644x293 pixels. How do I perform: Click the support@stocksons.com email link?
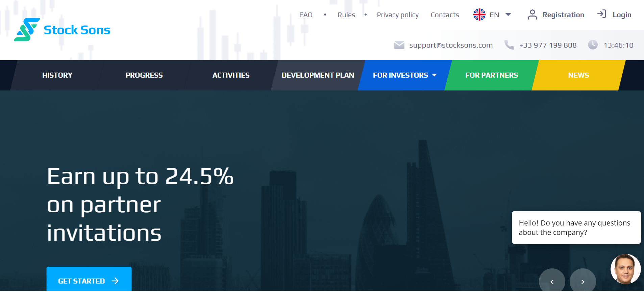(x=451, y=45)
